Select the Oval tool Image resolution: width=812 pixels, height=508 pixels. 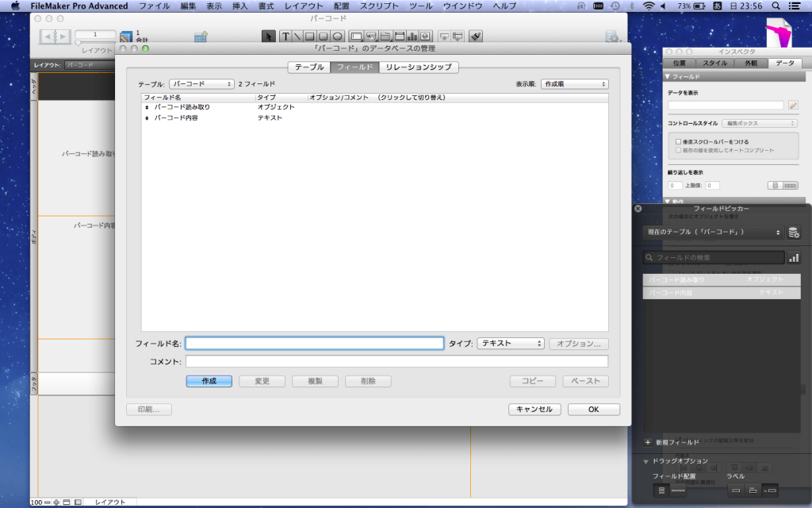(337, 36)
